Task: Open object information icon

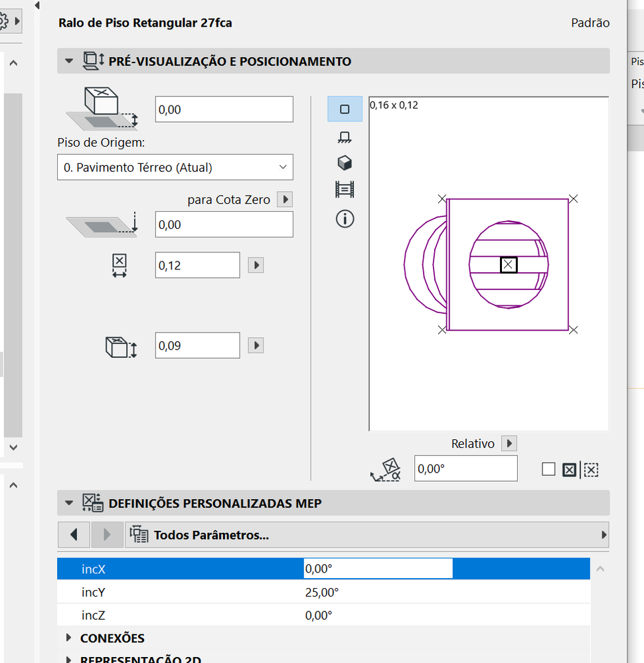Action: [345, 219]
